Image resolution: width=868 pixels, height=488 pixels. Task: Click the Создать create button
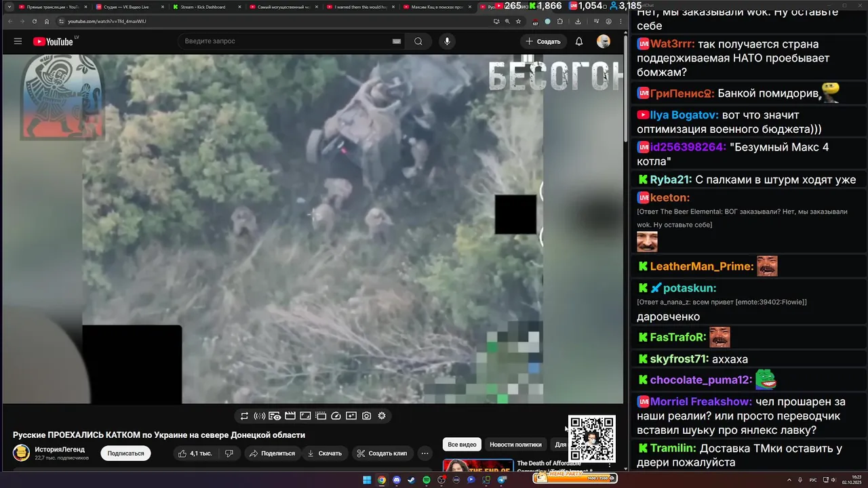543,41
